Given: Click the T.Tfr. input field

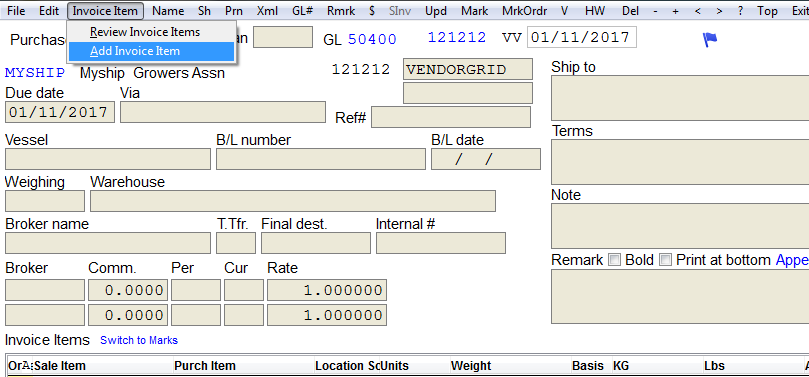Looking at the screenshot, I should [236, 243].
